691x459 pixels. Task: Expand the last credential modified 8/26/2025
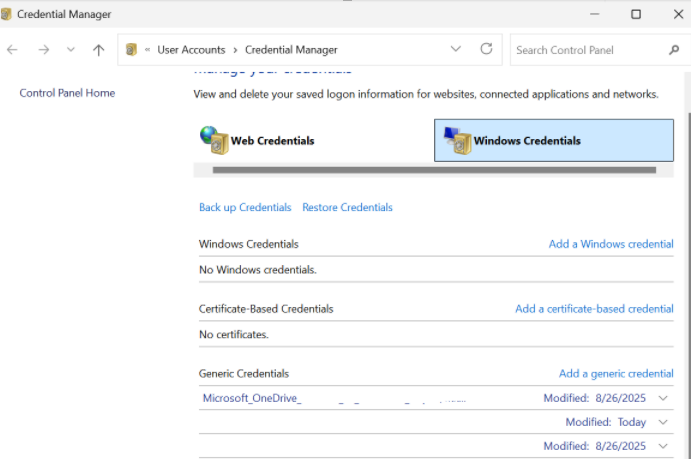click(x=663, y=446)
